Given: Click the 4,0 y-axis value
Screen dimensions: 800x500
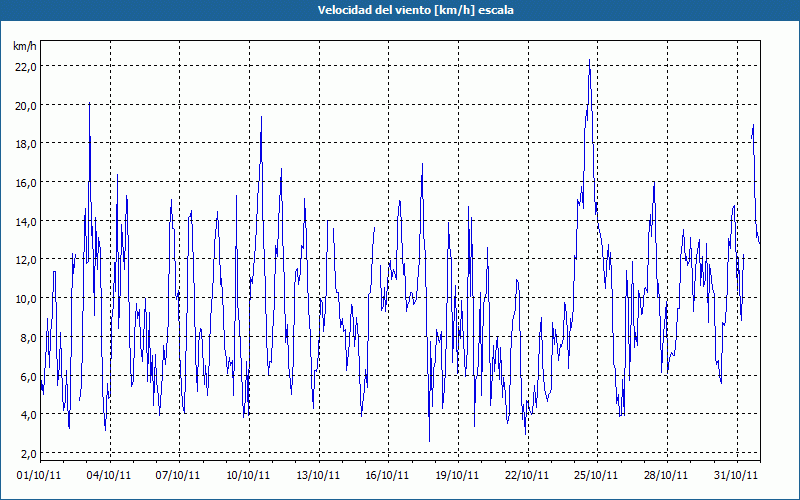Looking at the screenshot, I should [29, 414].
